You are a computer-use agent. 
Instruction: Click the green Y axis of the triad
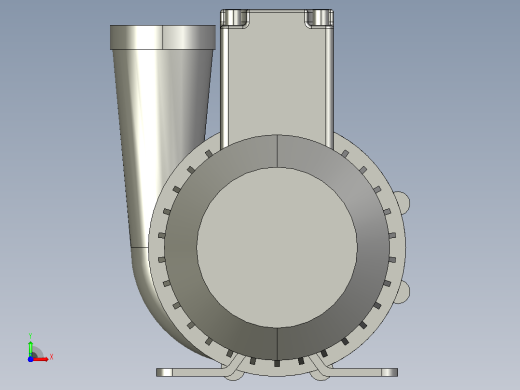[30, 348]
